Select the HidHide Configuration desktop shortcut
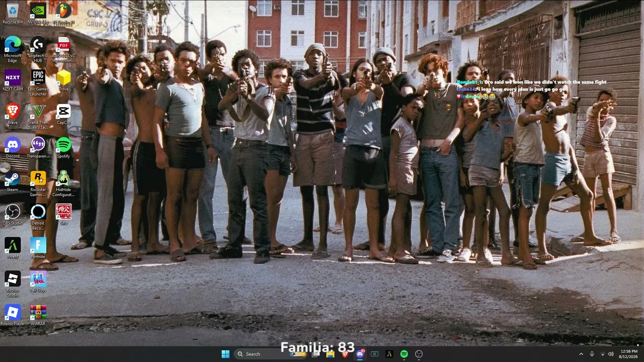 [63, 184]
